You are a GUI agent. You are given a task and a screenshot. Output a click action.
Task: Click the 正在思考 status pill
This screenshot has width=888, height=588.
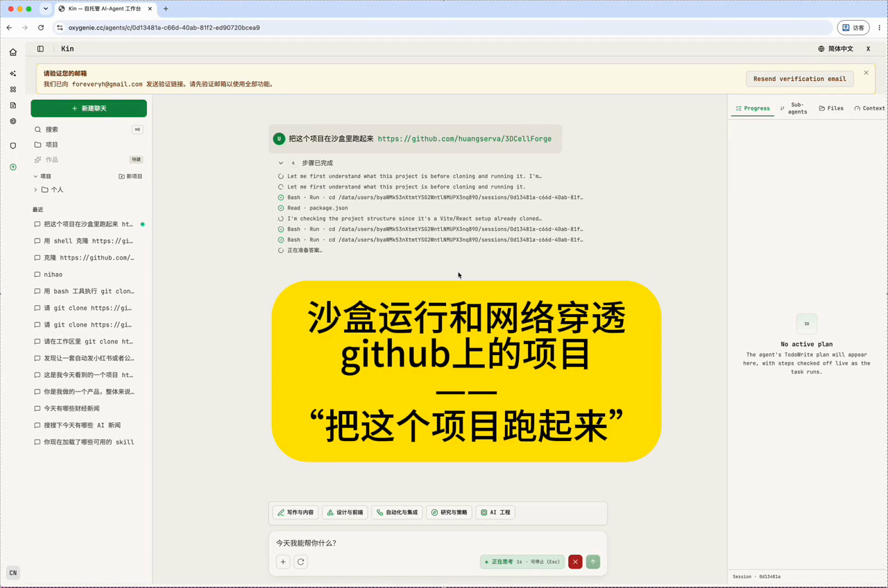click(x=522, y=562)
